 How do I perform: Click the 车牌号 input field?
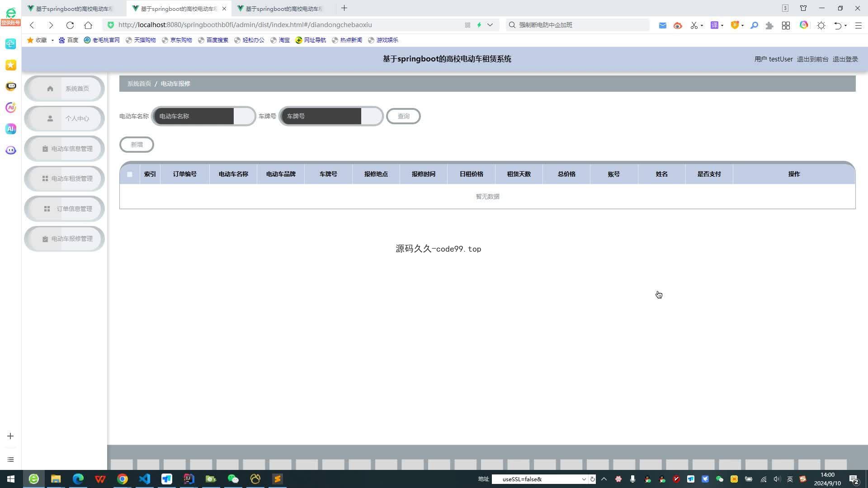331,116
